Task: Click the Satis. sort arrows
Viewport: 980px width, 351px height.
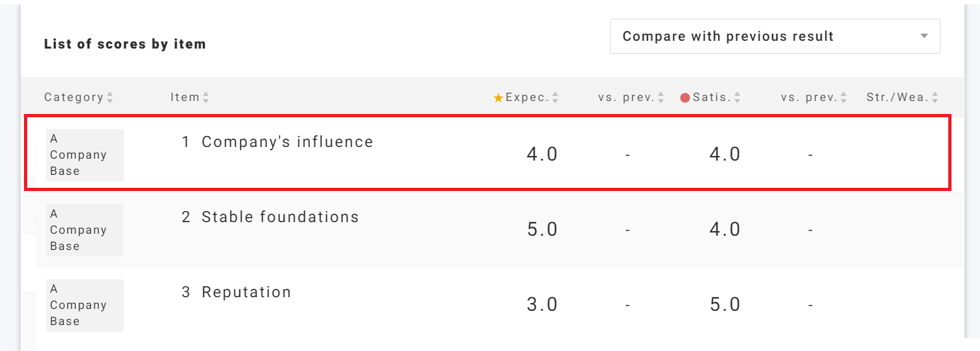Action: (x=737, y=98)
